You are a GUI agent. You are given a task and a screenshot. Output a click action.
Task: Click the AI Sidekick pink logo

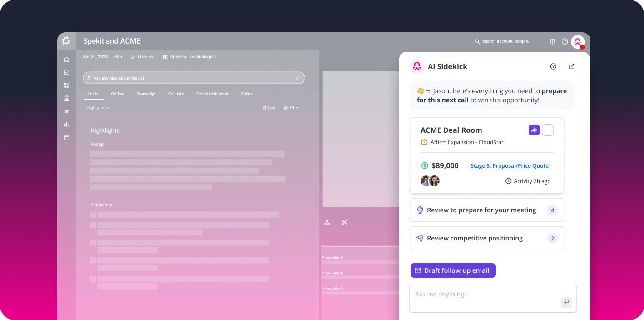[417, 66]
